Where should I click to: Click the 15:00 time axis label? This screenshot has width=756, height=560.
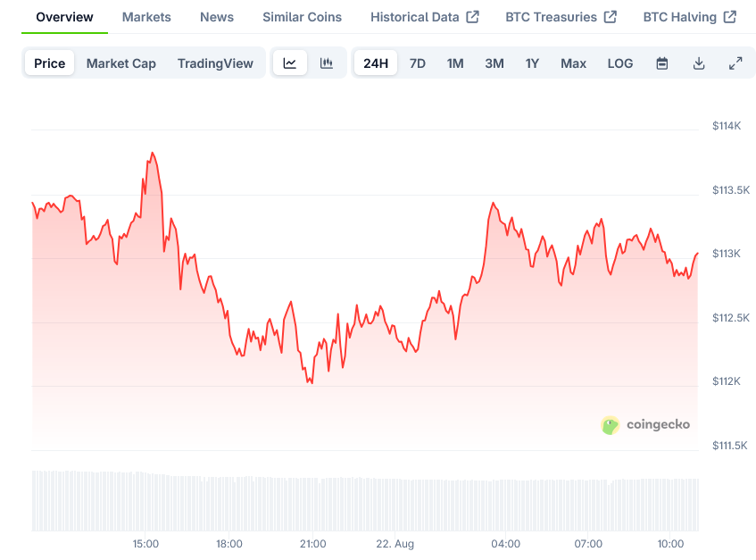pyautogui.click(x=145, y=544)
